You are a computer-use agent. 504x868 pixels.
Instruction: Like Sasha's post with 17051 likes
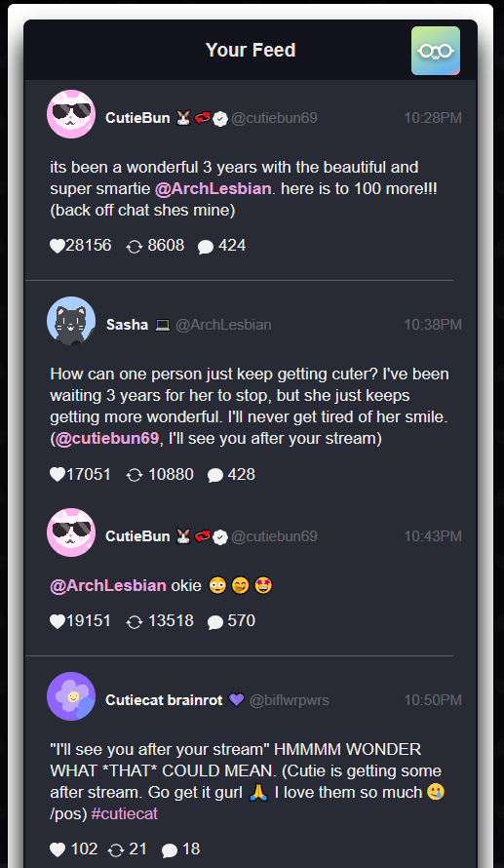point(58,474)
